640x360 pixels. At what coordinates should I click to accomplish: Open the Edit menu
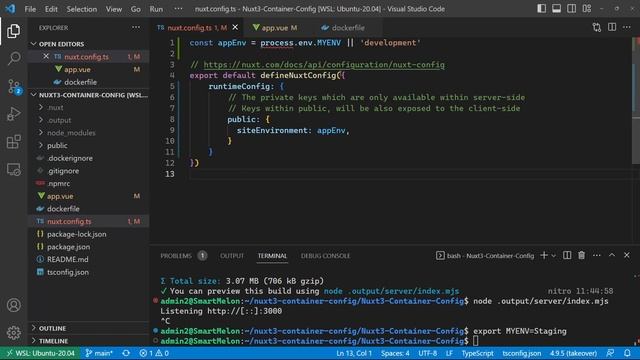pyautogui.click(x=51, y=9)
